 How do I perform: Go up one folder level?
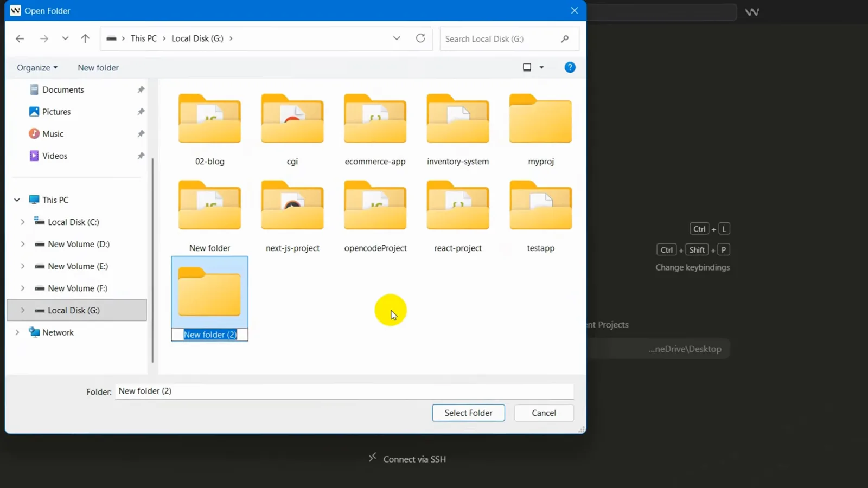[x=85, y=38]
